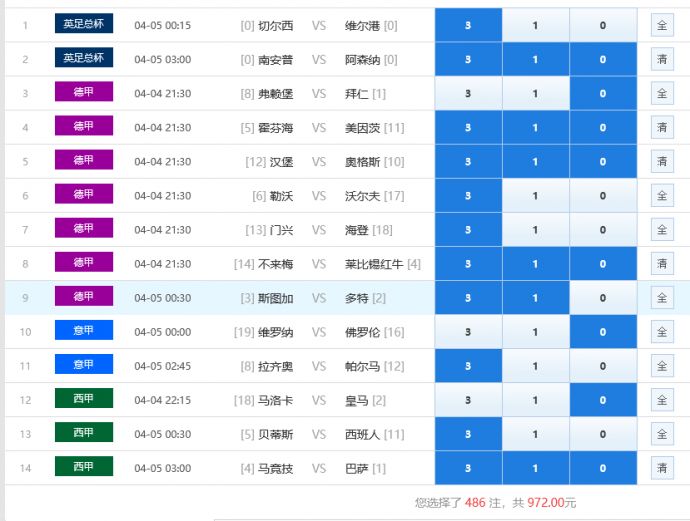Toggle home win 3 for 维罗纳 vs 佛罗伦
The height and width of the screenshot is (521, 690).
click(x=468, y=332)
